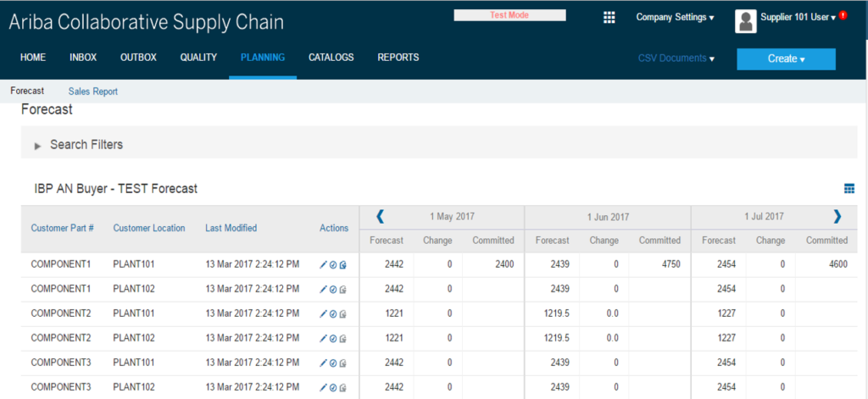Go to the HOME tab
This screenshot has width=868, height=399.
tap(33, 58)
